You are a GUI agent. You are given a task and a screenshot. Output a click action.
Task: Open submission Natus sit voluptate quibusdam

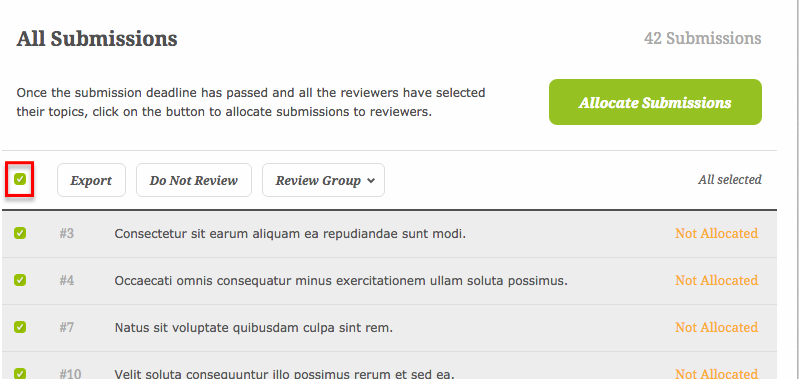pos(253,328)
